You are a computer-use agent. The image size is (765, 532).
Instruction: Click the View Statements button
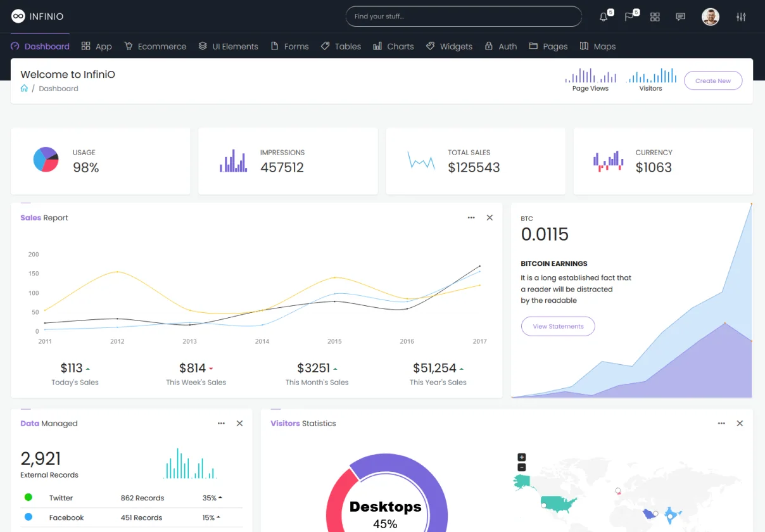(558, 326)
